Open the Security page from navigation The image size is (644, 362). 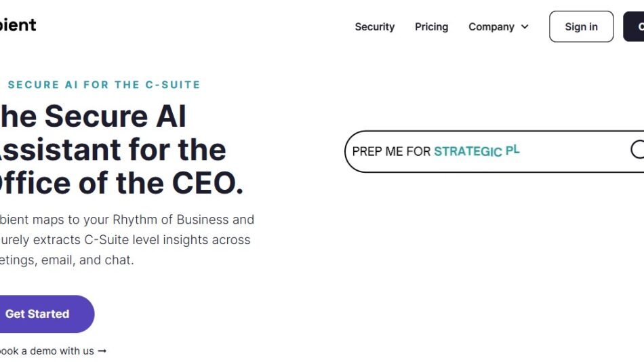point(374,27)
